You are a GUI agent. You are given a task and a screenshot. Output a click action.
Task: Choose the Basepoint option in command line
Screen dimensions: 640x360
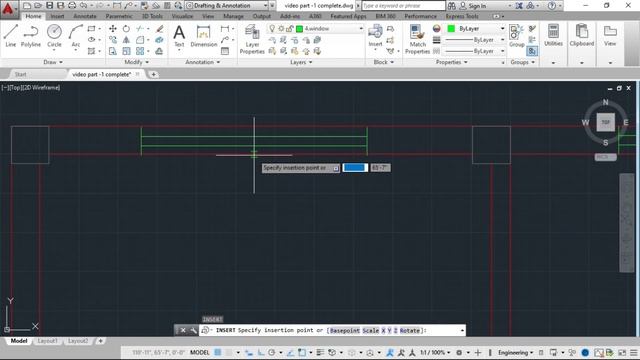point(344,330)
